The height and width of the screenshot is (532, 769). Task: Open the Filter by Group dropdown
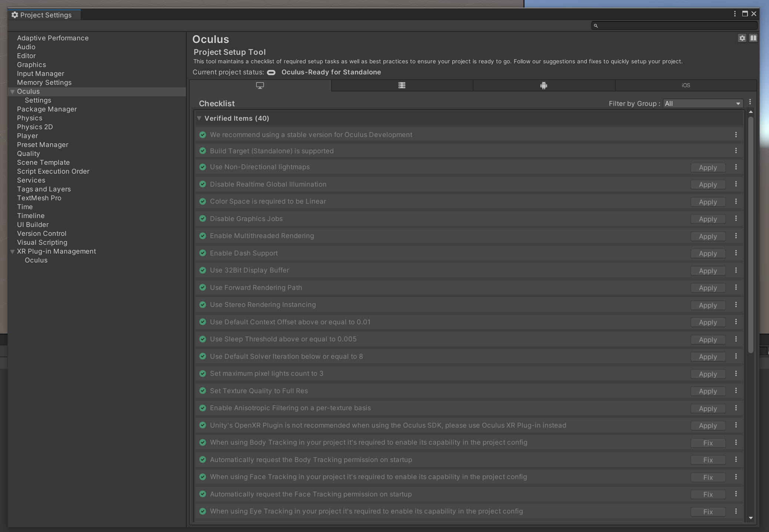[702, 104]
